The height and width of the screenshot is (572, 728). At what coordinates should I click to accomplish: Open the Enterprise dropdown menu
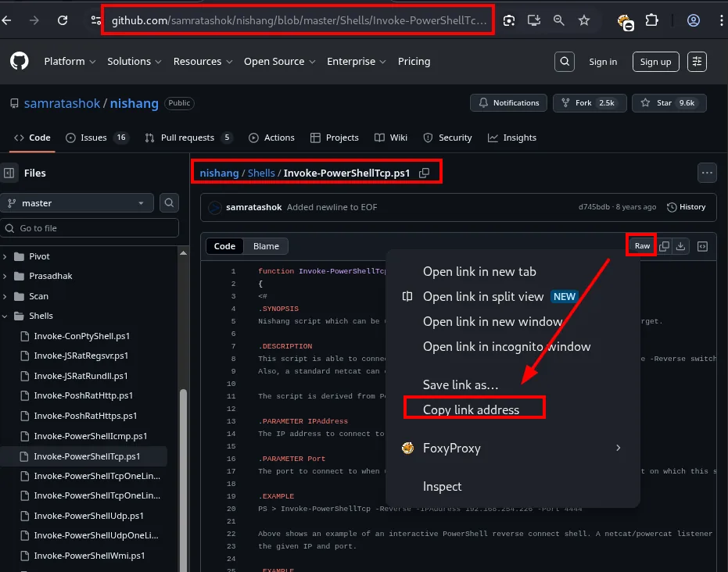(356, 61)
